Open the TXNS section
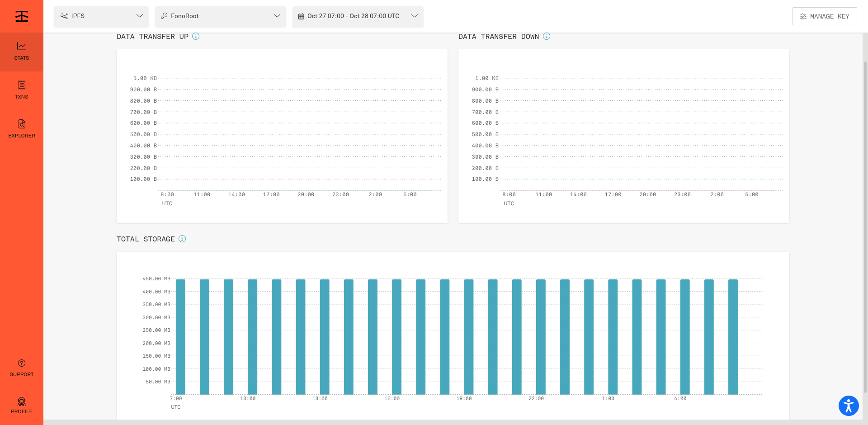This screenshot has height=425, width=868. click(22, 90)
